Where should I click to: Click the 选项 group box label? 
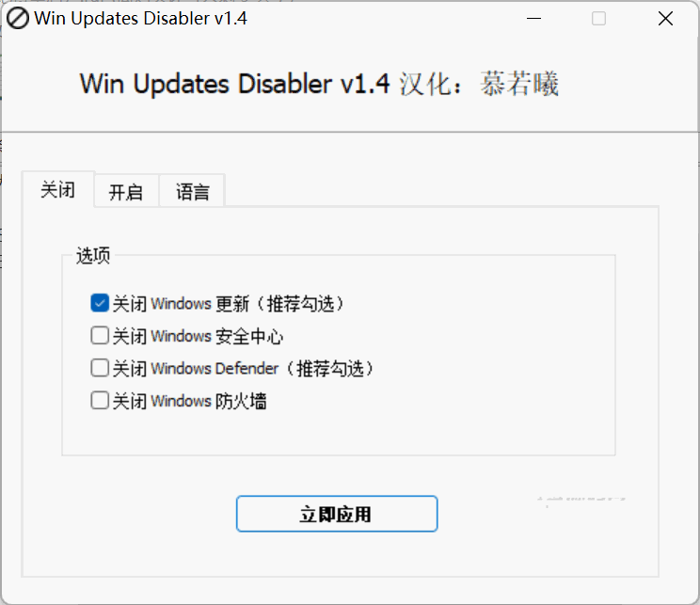pyautogui.click(x=93, y=256)
